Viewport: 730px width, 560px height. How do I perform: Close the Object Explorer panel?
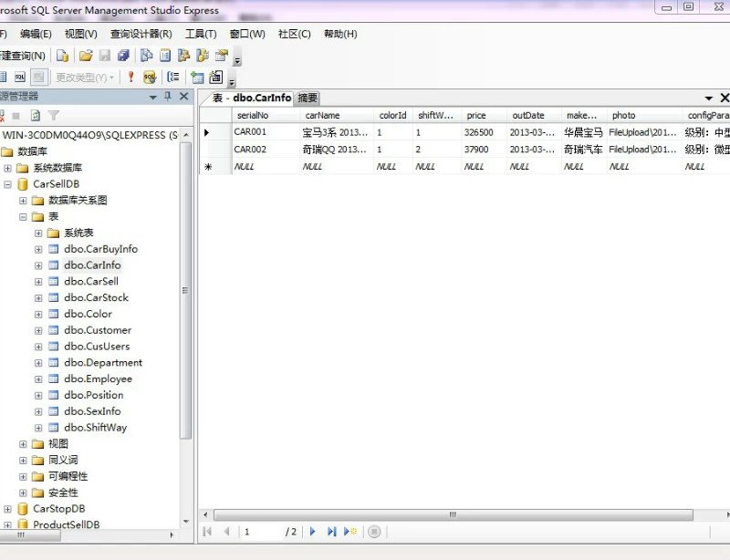tap(184, 97)
